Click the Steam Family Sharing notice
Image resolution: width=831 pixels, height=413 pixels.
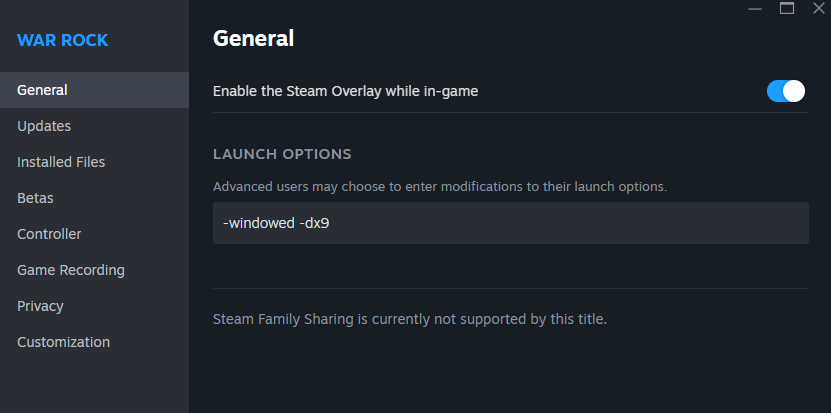410,320
